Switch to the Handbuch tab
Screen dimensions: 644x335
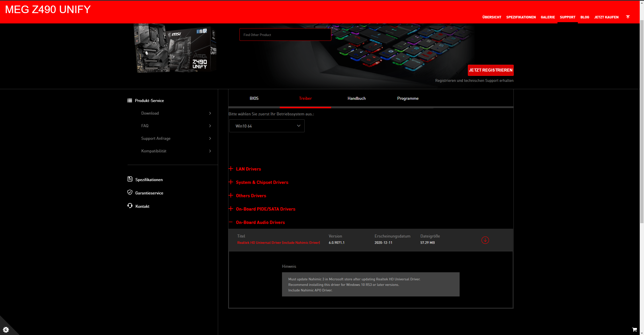[x=356, y=98]
